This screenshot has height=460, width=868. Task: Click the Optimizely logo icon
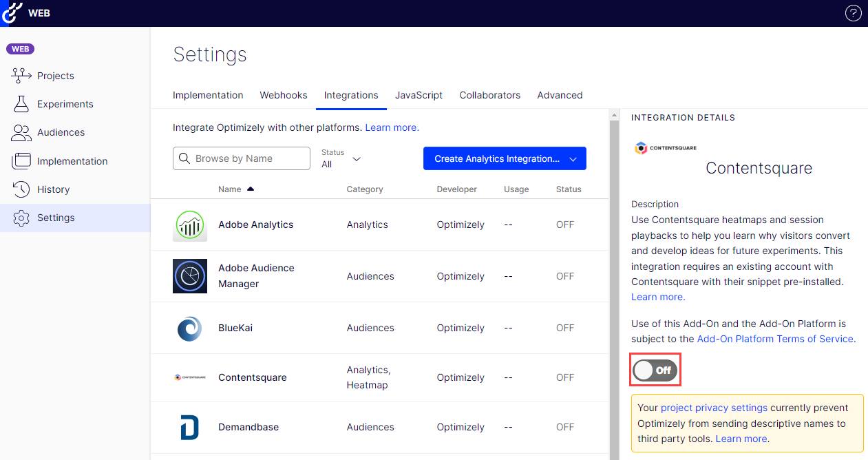pyautogui.click(x=12, y=12)
